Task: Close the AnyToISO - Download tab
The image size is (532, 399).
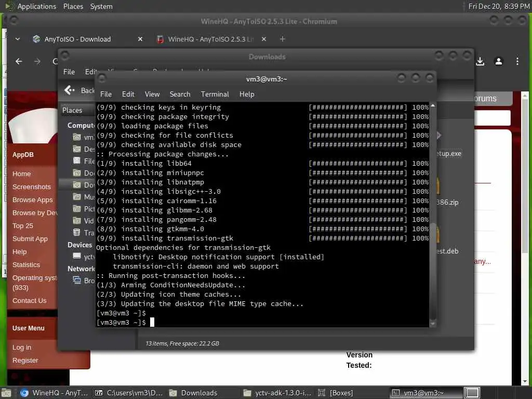Action: click(x=140, y=39)
